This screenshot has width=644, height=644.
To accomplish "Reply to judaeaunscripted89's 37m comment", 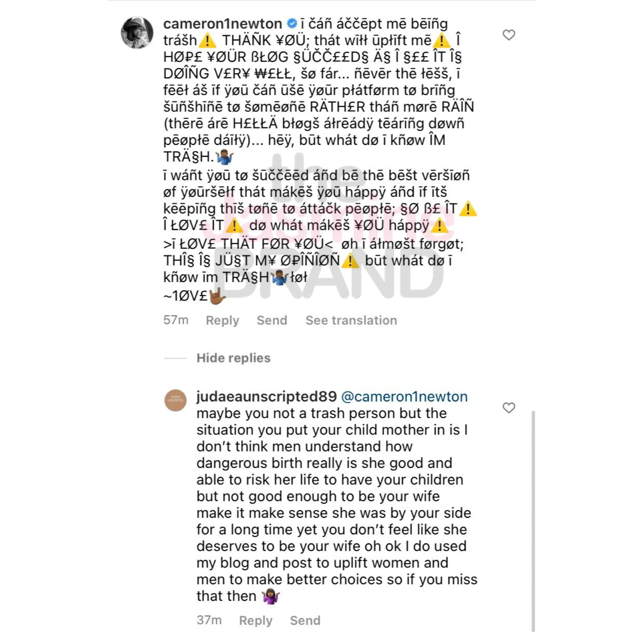I will [x=256, y=620].
